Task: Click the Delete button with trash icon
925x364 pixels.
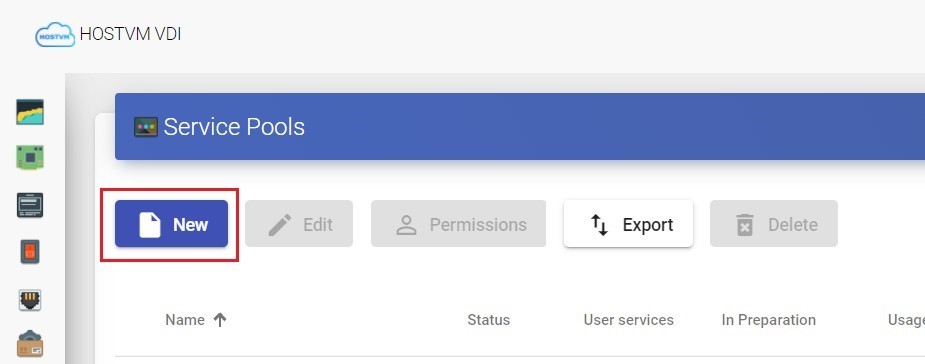Action: [x=774, y=224]
